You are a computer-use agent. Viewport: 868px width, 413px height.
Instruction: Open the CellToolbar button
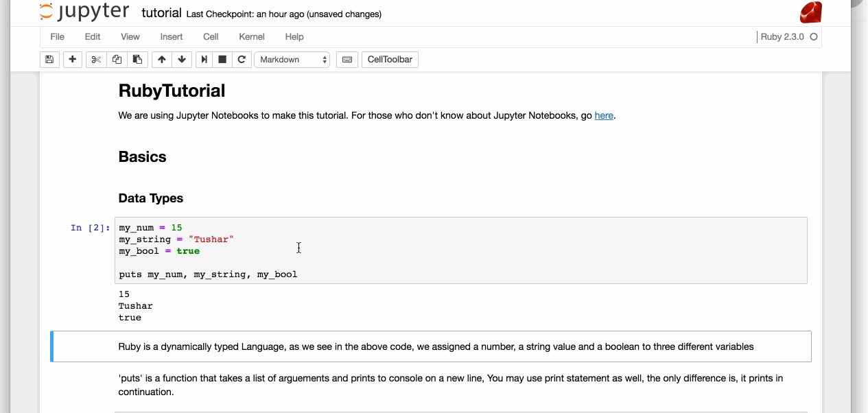click(390, 60)
